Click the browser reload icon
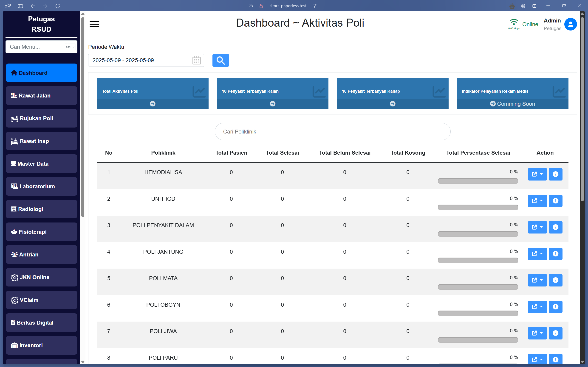Image resolution: width=588 pixels, height=367 pixels. (58, 6)
